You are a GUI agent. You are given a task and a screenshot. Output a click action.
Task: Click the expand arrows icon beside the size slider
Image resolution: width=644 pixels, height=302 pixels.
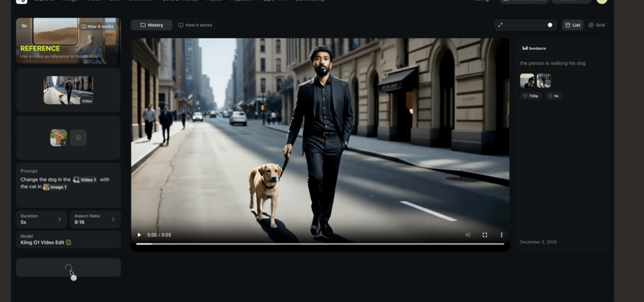pyautogui.click(x=500, y=25)
